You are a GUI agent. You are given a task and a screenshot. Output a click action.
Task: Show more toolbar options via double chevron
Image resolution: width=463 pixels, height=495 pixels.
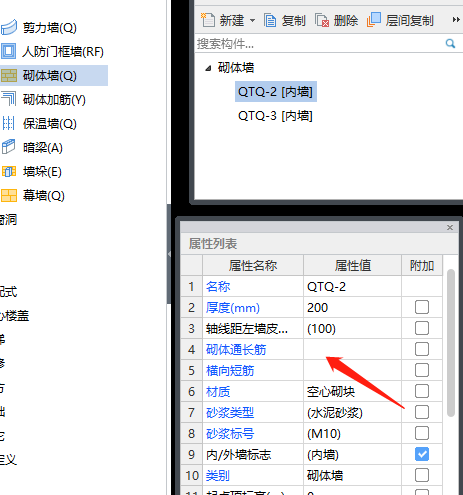click(456, 20)
